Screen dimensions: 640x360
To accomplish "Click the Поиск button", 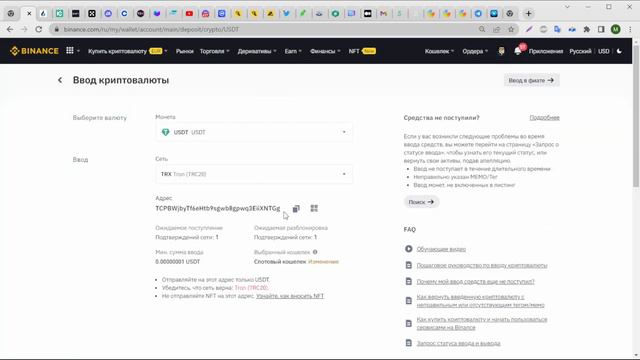I will pos(421,202).
